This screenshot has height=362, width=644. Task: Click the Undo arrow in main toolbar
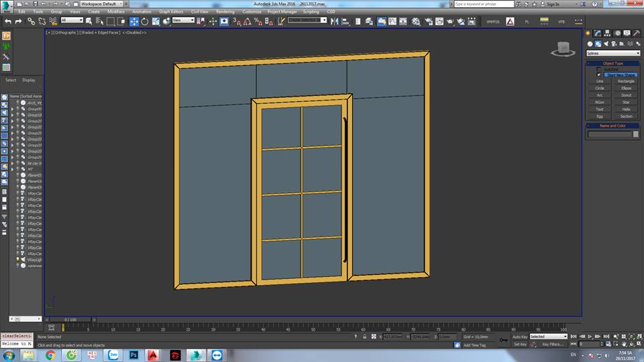coord(7,21)
